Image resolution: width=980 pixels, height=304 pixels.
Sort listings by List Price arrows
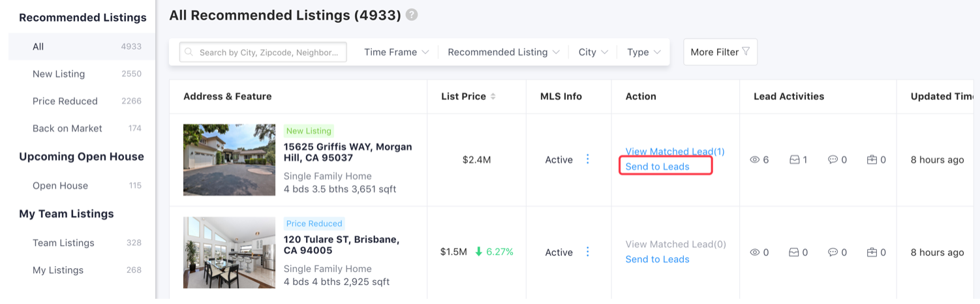tap(493, 97)
